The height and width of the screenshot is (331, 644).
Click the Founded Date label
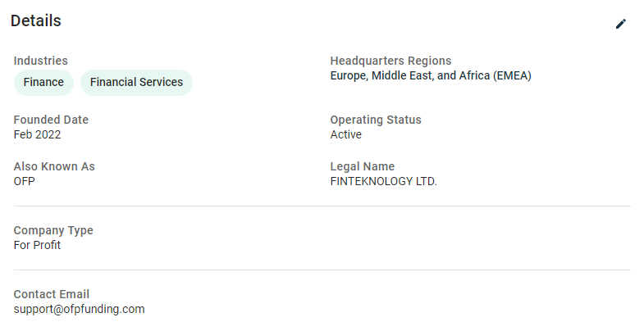click(x=51, y=120)
